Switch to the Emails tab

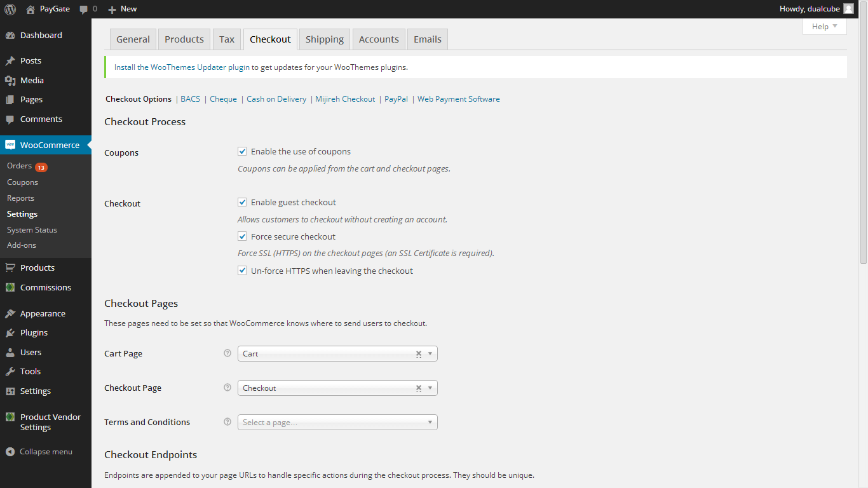(428, 39)
